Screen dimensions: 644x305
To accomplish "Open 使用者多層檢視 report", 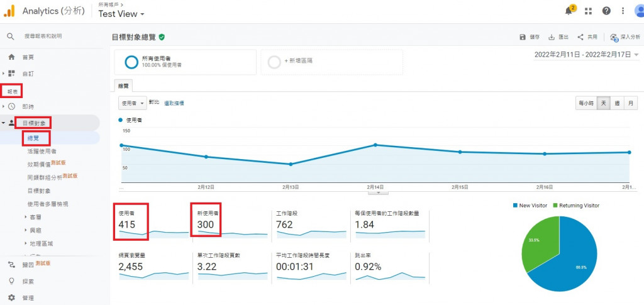I will pos(48,204).
